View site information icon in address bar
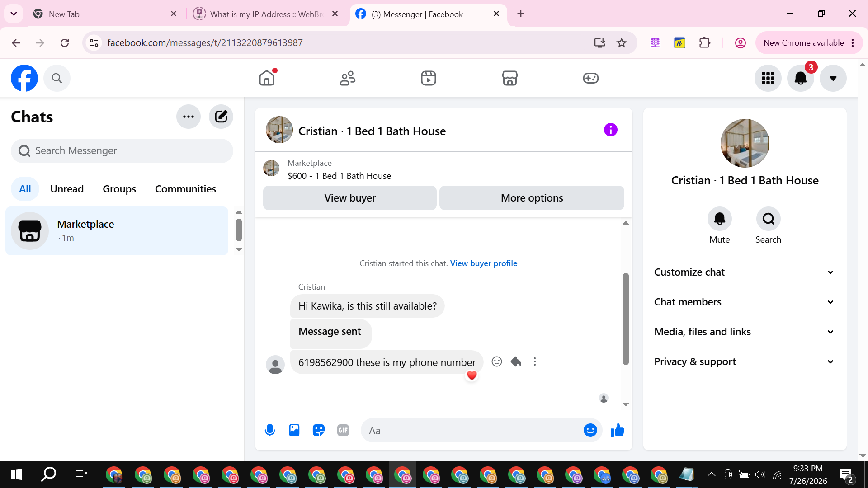The image size is (868, 488). (x=94, y=43)
